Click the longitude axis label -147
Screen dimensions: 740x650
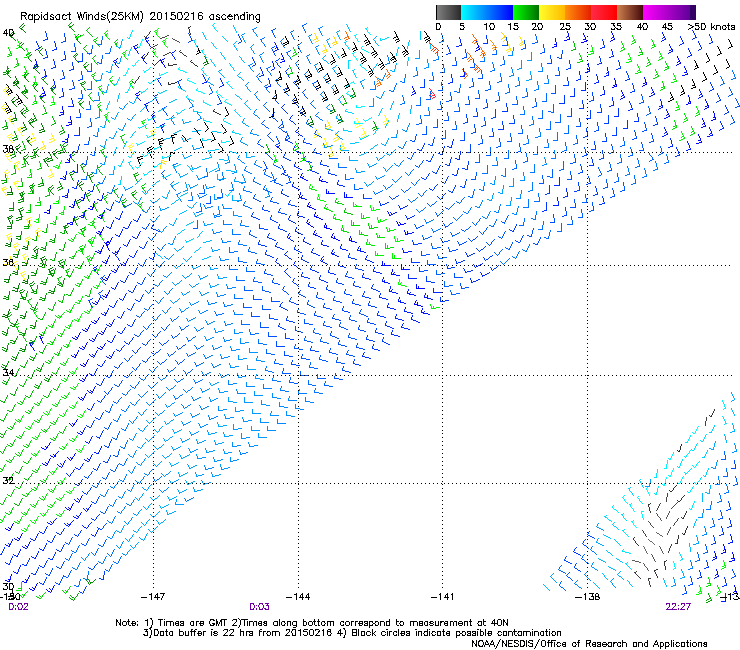tap(153, 597)
